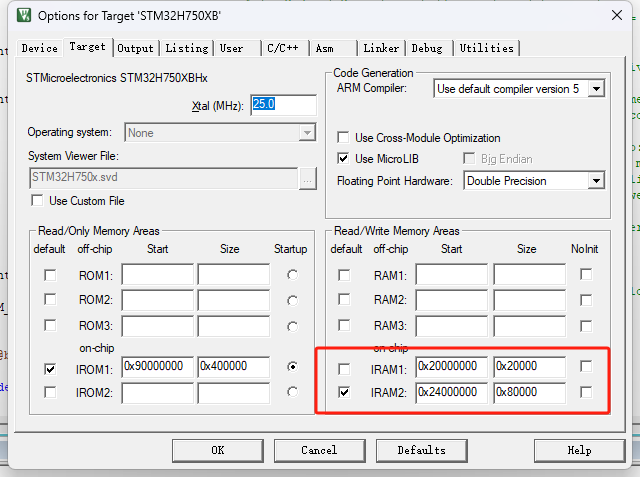Select the ROM3 Startup radio button

point(292,326)
